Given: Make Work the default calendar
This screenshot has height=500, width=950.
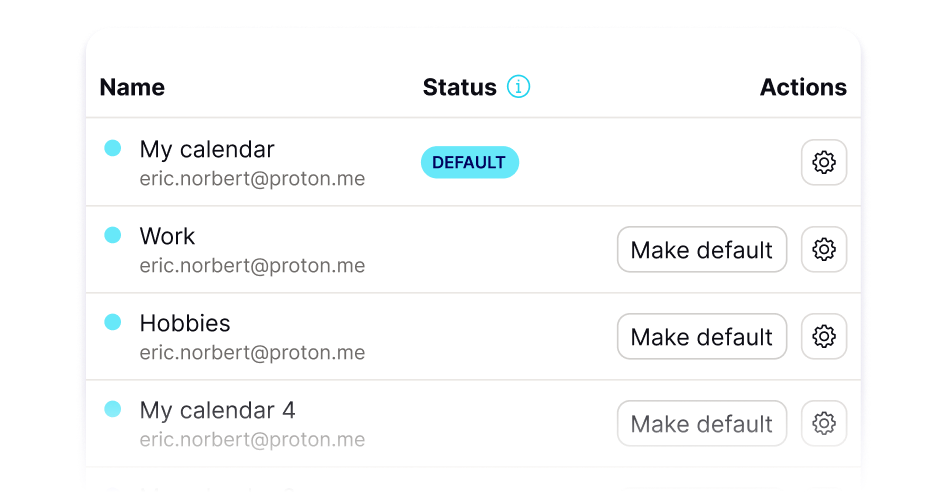Looking at the screenshot, I should pyautogui.click(x=702, y=250).
